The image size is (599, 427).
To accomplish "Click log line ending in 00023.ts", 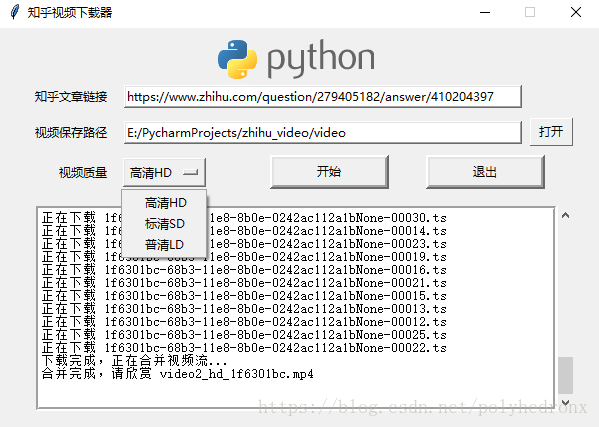I will coord(244,244).
